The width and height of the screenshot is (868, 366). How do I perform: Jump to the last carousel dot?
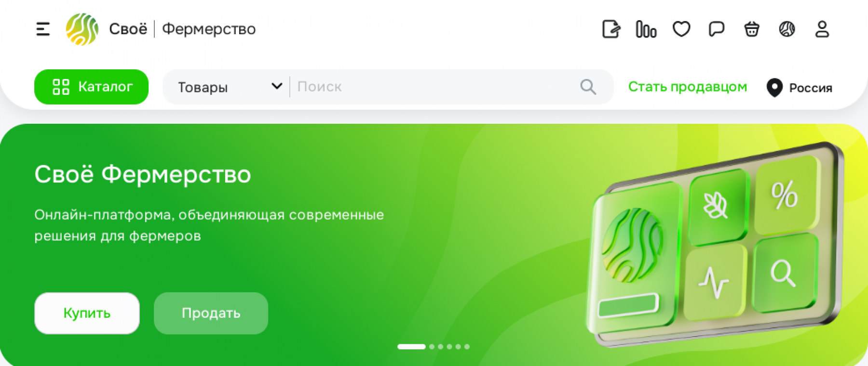pyautogui.click(x=467, y=347)
